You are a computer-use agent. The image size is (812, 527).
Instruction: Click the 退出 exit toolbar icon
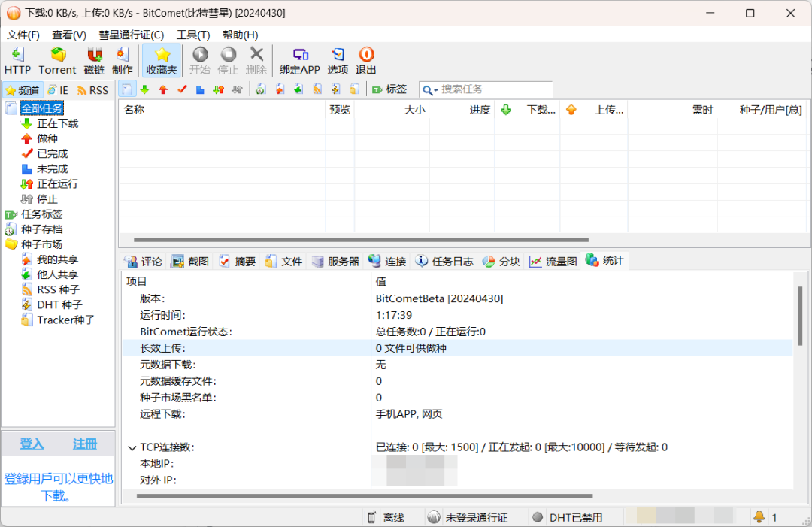coord(366,61)
